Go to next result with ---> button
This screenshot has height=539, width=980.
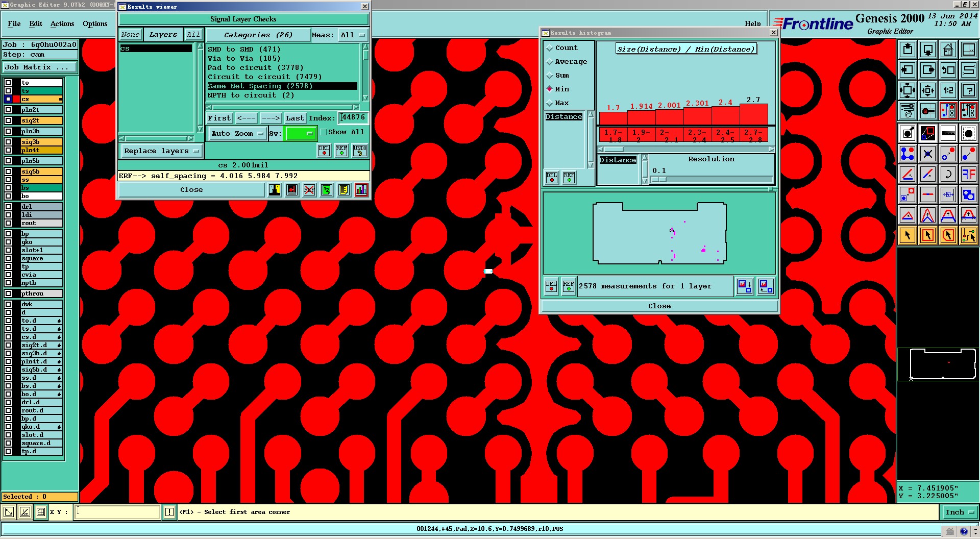[271, 118]
